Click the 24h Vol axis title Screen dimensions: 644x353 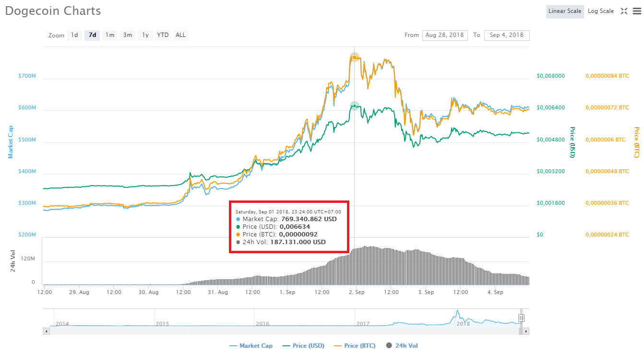(13, 261)
